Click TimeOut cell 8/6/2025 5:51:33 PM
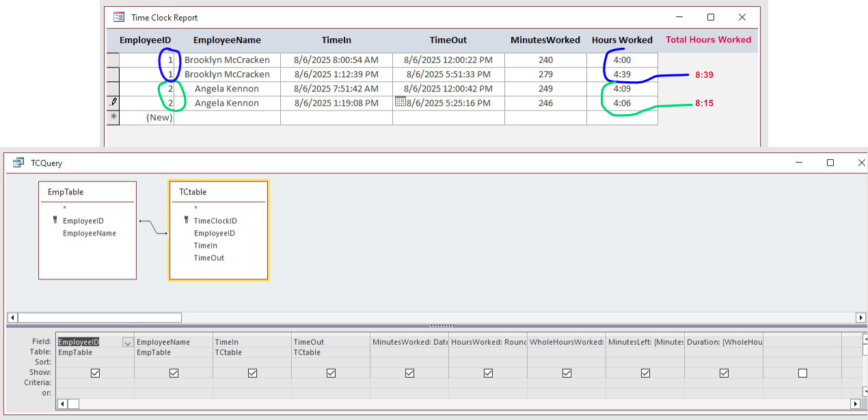This screenshot has height=420, width=868. tap(448, 74)
